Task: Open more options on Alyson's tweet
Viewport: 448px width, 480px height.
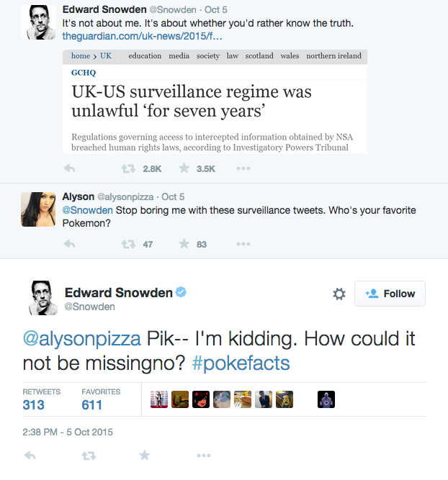Action: pos(243,244)
